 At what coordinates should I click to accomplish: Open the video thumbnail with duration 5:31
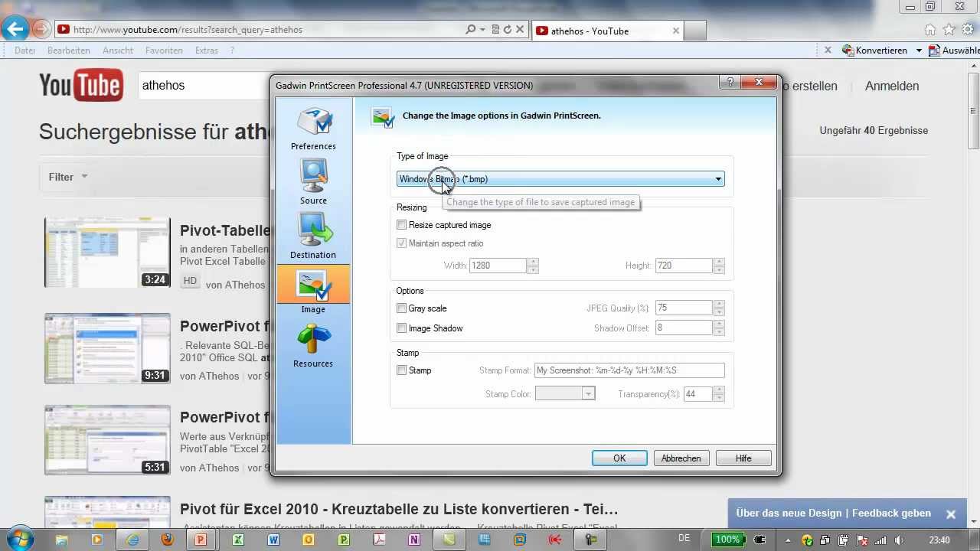pos(107,440)
